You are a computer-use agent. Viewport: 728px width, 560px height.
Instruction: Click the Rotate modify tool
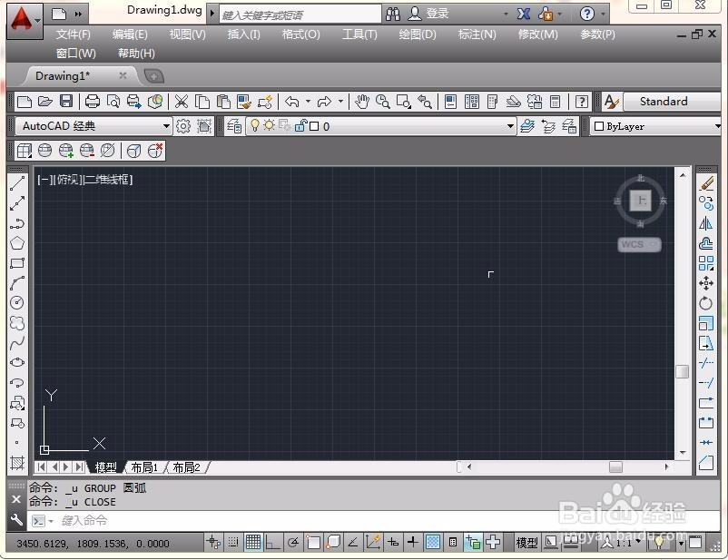point(706,303)
